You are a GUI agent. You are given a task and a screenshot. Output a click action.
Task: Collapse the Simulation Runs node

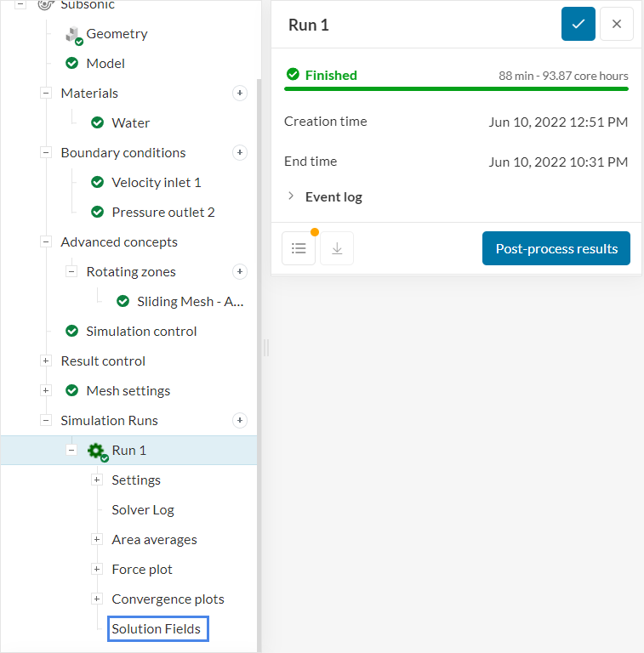pos(46,420)
